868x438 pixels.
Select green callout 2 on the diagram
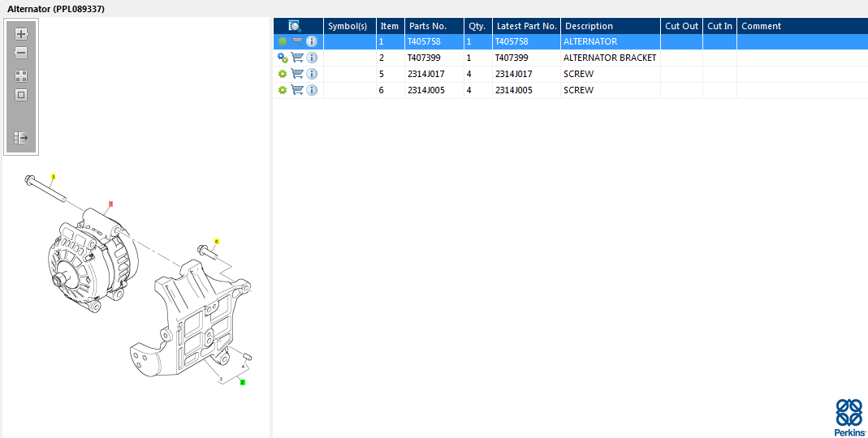[243, 382]
